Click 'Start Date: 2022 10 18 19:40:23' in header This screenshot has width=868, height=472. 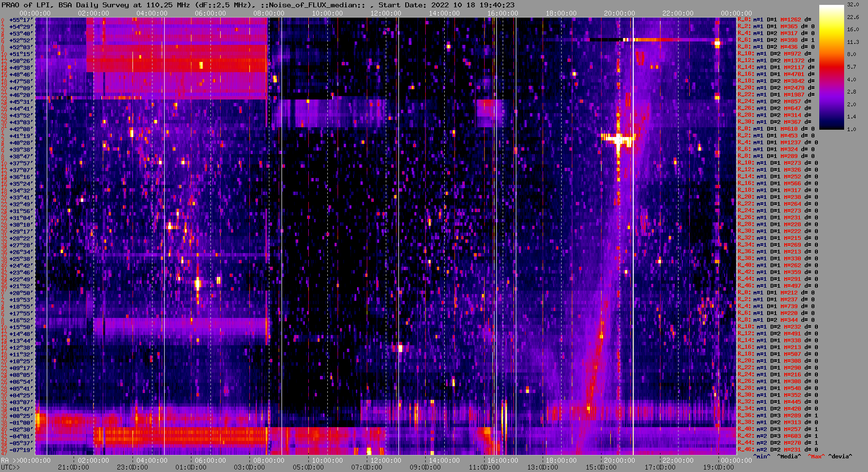[447, 5]
